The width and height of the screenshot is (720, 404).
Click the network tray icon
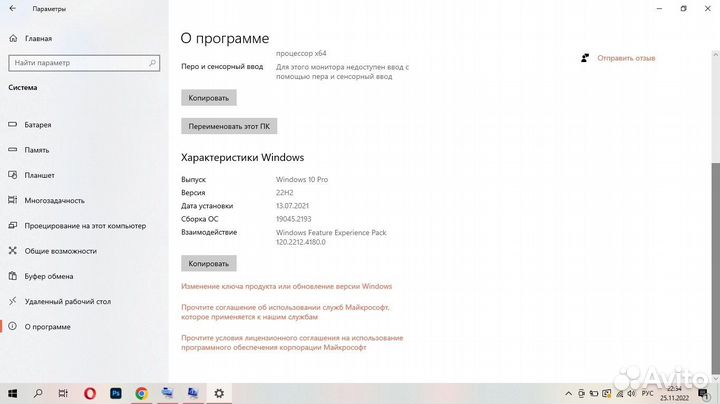[619, 394]
